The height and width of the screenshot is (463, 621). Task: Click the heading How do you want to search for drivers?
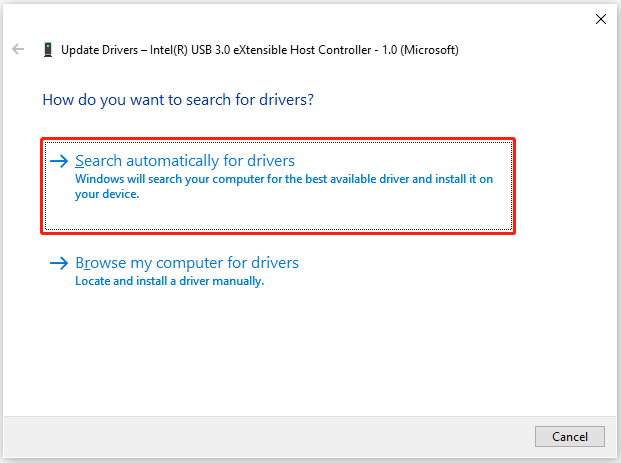click(178, 100)
